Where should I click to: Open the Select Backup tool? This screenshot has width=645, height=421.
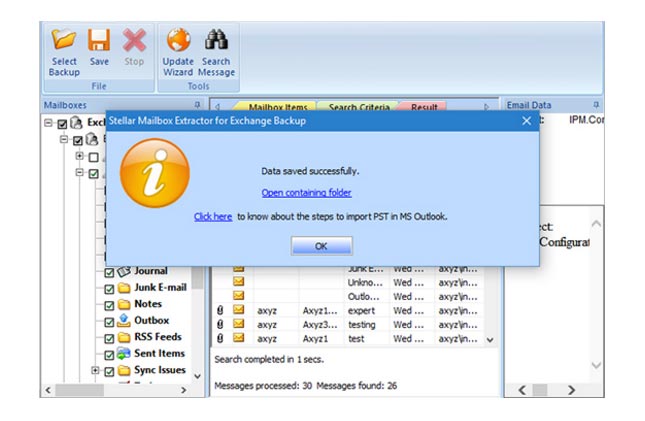click(x=64, y=52)
